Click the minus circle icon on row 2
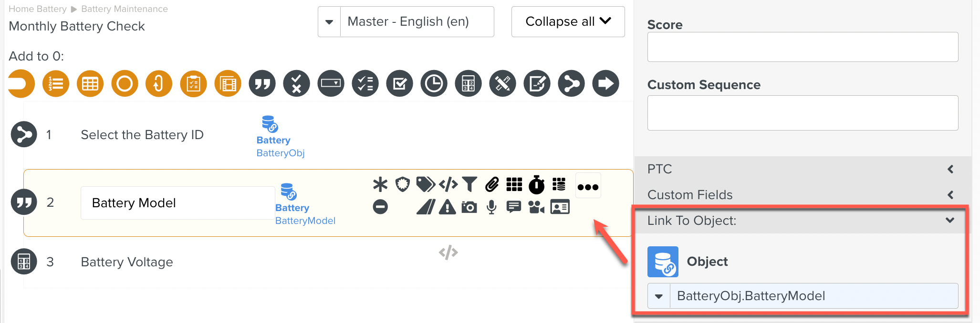 point(380,207)
